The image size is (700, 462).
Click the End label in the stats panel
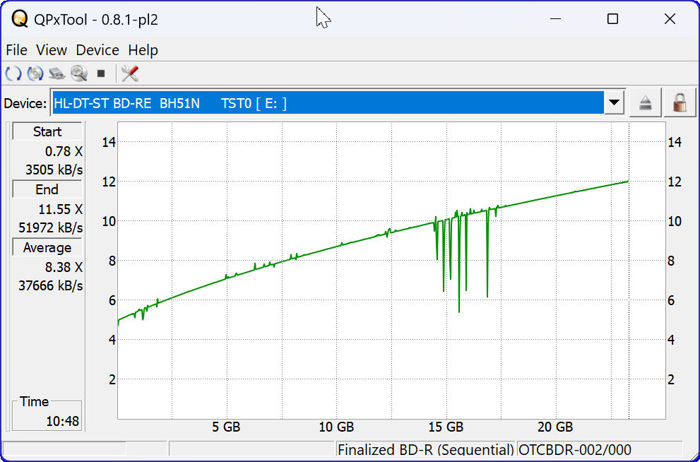coord(47,189)
